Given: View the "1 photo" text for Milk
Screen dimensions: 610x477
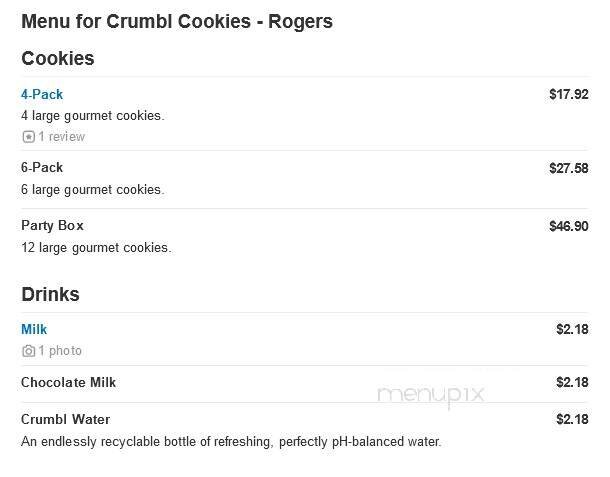Looking at the screenshot, I should [x=60, y=351].
